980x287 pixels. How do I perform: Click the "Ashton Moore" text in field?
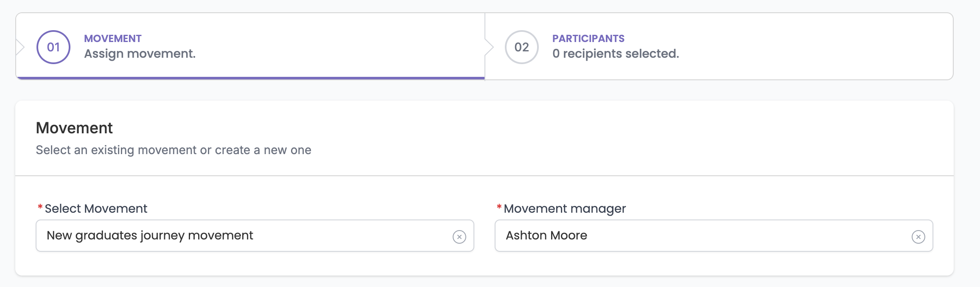pyautogui.click(x=546, y=235)
